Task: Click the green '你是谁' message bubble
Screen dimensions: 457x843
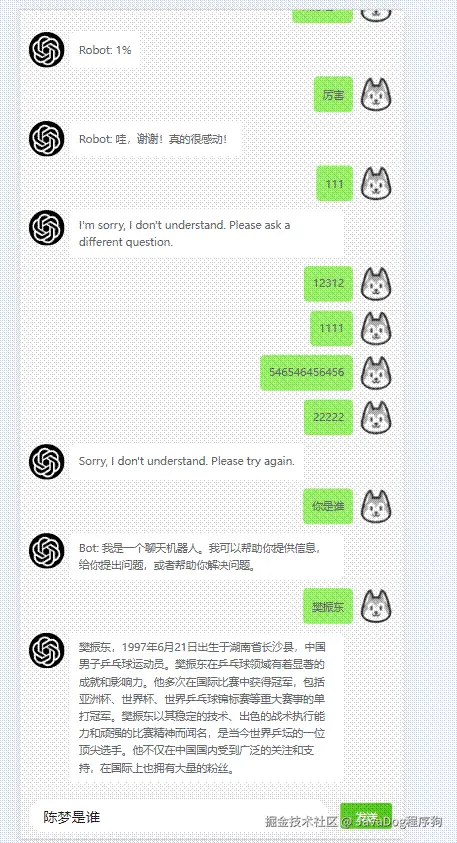Action: pyautogui.click(x=328, y=506)
